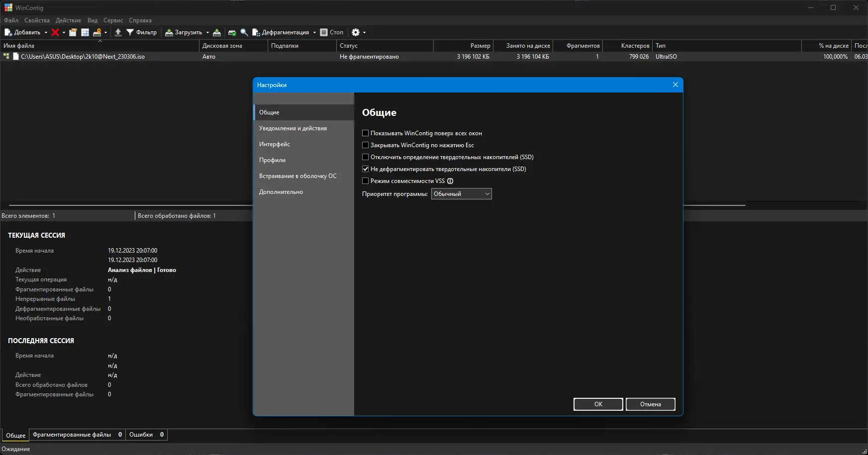Enable 'Показывать WinContig поверх всех окон' checkbox
The image size is (868, 455).
tap(366, 133)
